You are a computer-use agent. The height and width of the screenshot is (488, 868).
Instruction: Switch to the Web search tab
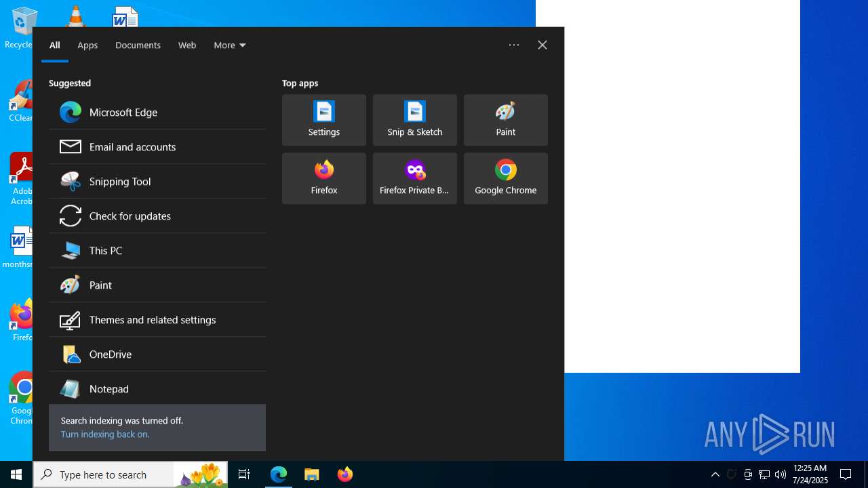tap(187, 45)
